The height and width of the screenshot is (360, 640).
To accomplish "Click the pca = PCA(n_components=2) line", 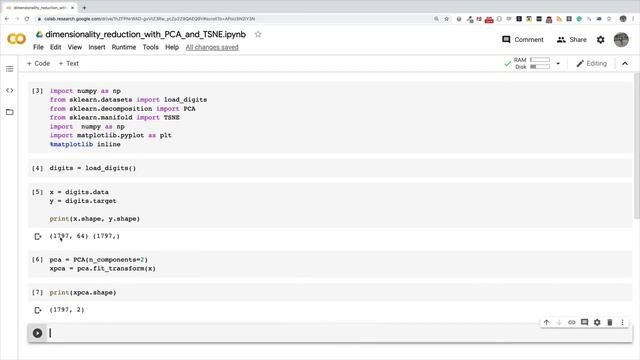I will click(x=99, y=260).
